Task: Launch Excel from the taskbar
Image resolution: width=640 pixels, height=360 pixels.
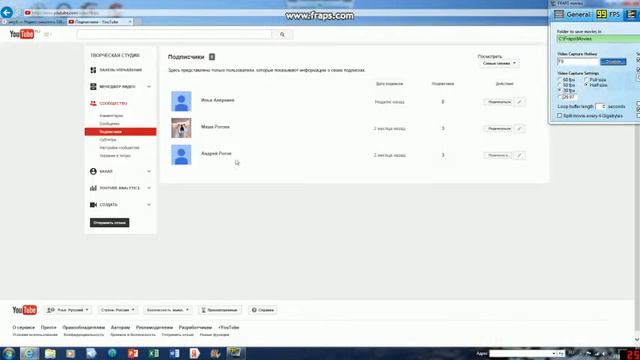Action: (x=154, y=353)
